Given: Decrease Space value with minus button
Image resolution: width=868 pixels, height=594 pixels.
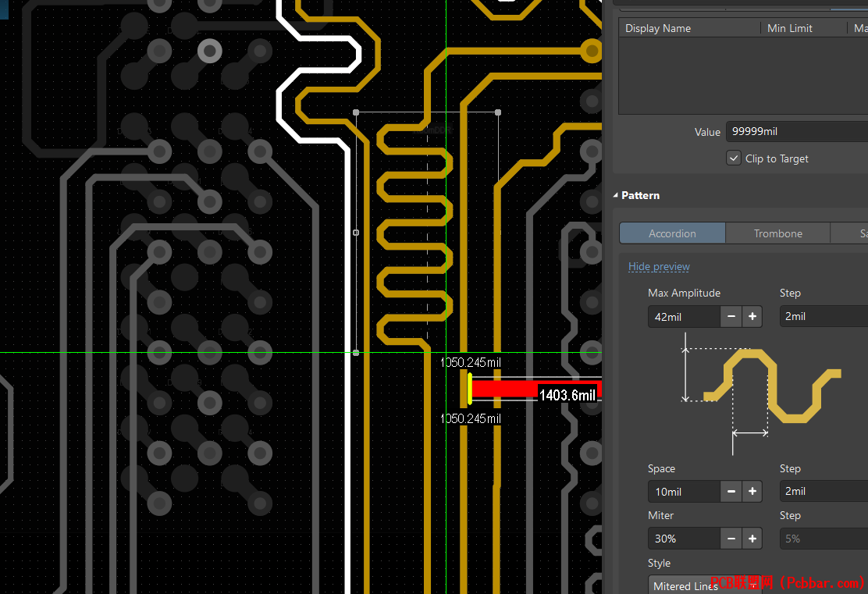Looking at the screenshot, I should click(x=731, y=492).
